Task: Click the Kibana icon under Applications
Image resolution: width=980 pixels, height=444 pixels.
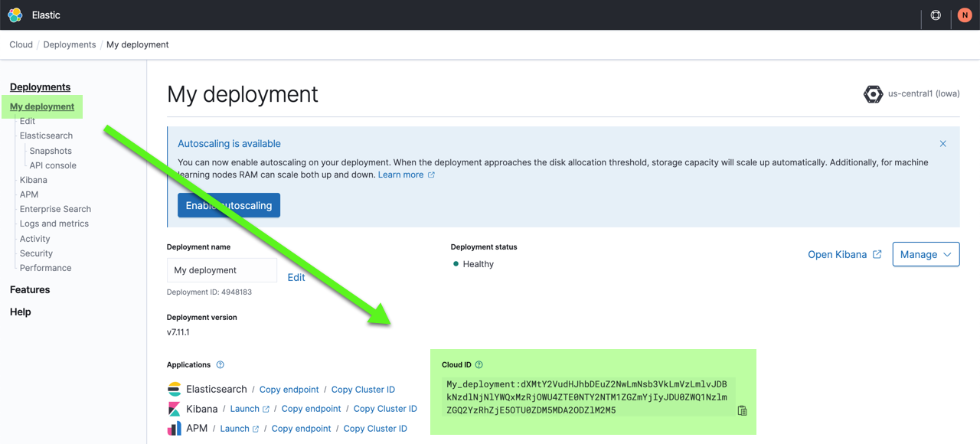Action: click(x=175, y=408)
